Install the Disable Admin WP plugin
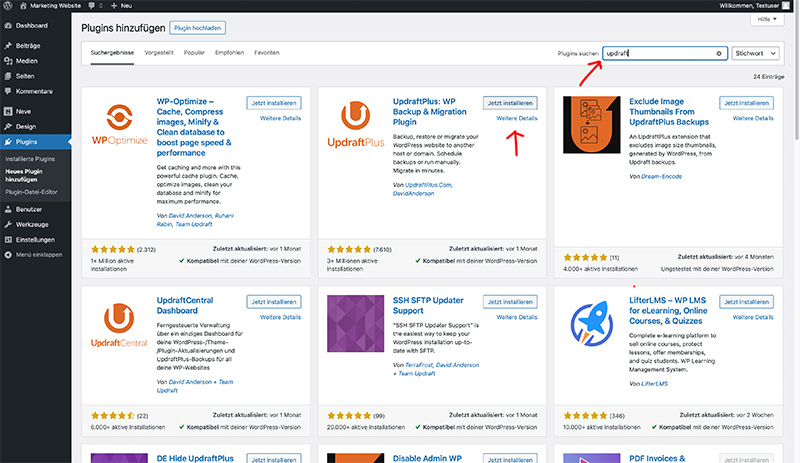This screenshot has width=800, height=463. tap(510, 459)
